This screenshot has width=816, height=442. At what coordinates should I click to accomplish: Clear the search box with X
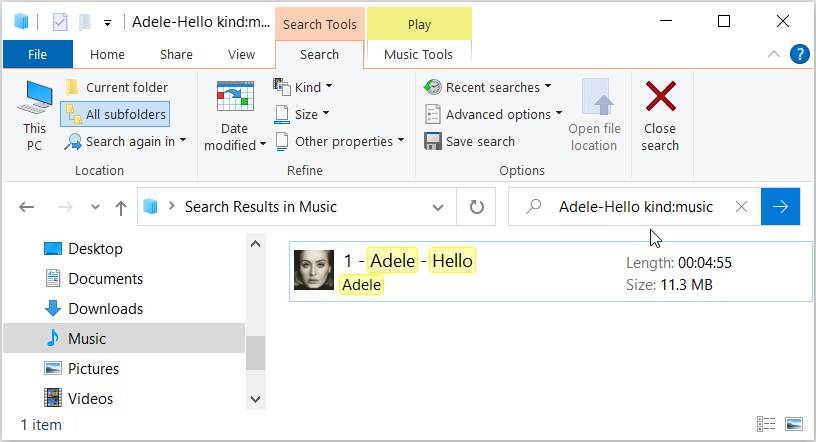click(741, 207)
